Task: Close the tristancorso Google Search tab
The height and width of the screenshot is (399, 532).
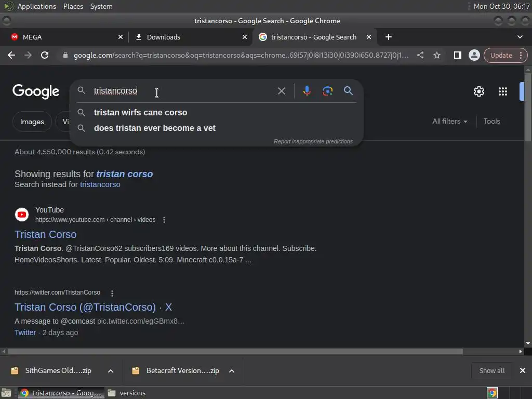Action: click(x=369, y=37)
